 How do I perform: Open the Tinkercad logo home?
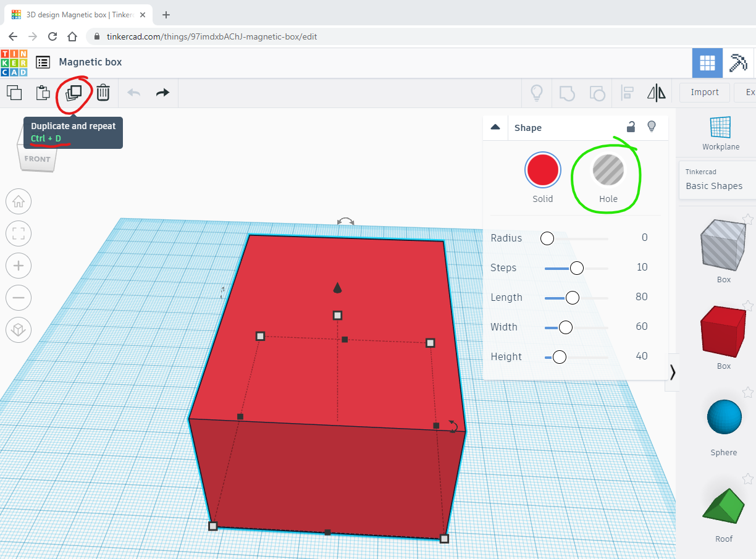pos(14,62)
